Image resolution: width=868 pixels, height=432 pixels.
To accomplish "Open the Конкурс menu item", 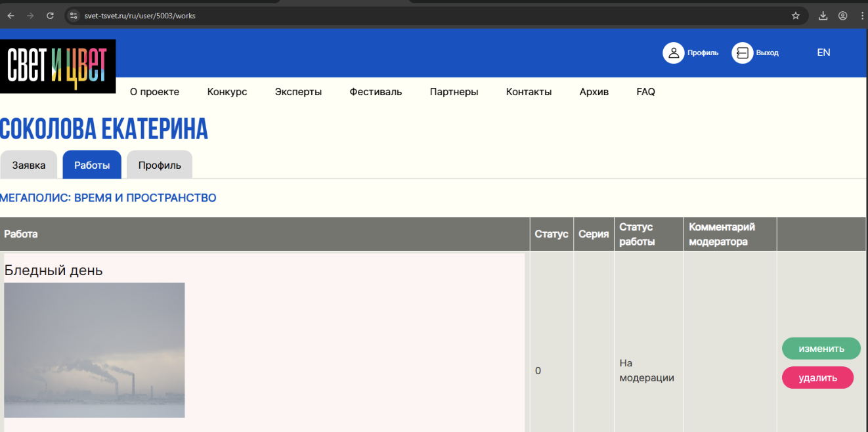I will click(227, 92).
